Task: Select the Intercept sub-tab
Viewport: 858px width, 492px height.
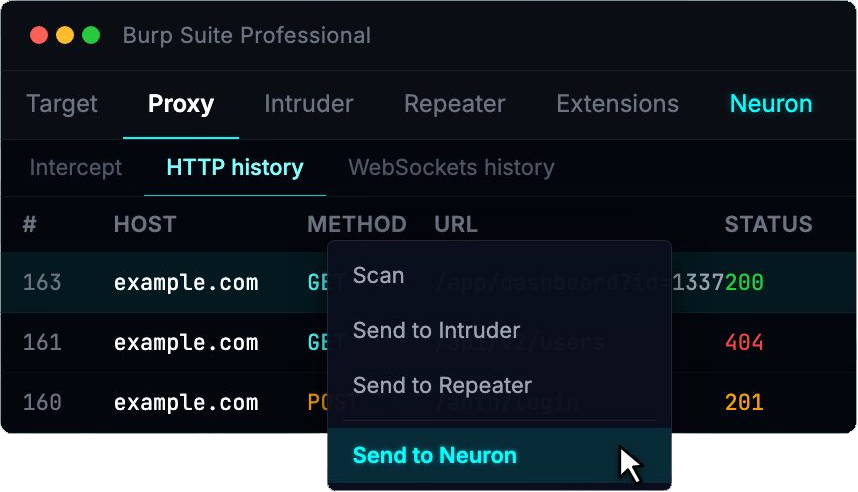Action: [x=76, y=167]
